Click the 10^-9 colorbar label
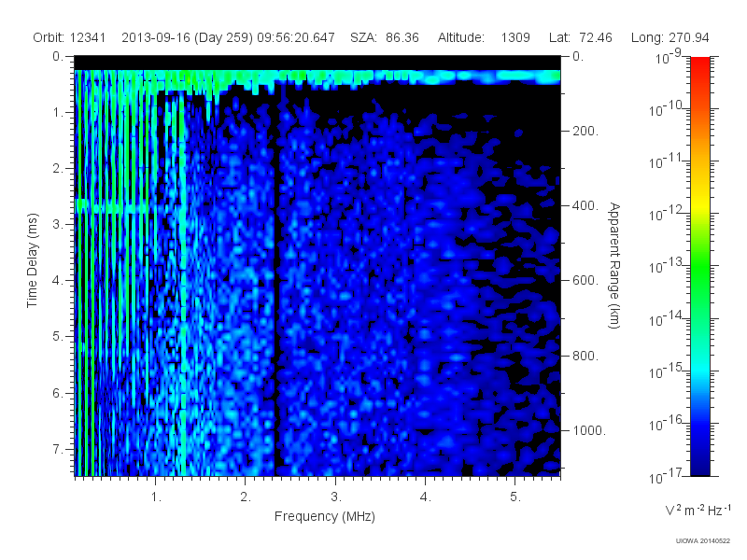The height and width of the screenshot is (560, 747). pos(669,57)
